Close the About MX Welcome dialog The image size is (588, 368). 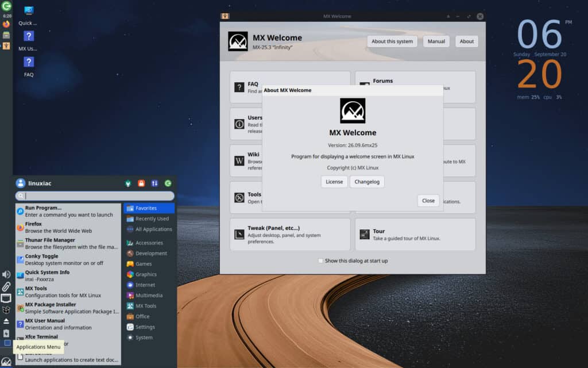428,201
